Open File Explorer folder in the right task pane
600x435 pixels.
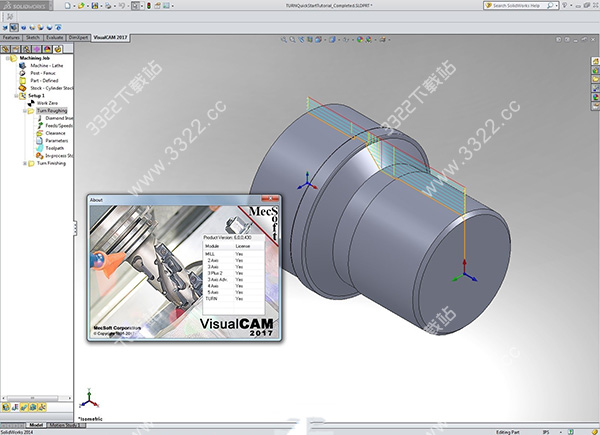[x=595, y=79]
